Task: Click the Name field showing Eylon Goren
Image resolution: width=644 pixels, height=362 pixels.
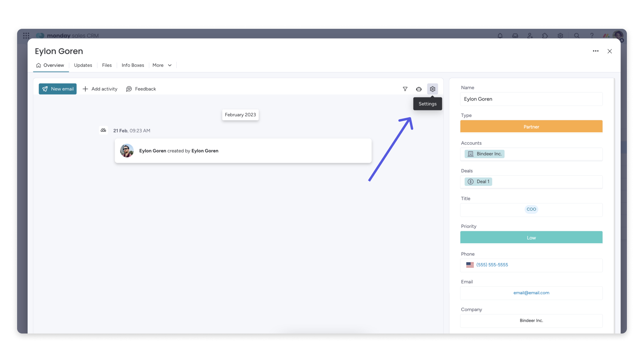Action: 531,99
